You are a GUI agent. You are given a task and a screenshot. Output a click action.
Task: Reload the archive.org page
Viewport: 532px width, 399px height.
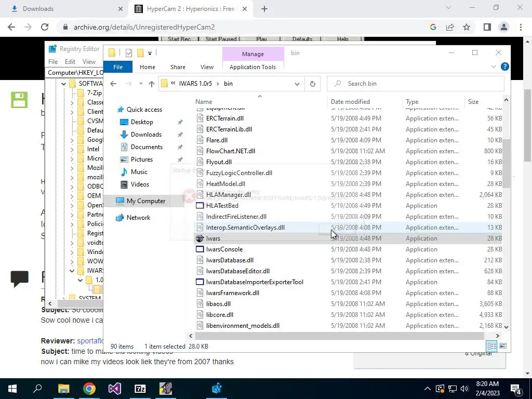click(45, 27)
